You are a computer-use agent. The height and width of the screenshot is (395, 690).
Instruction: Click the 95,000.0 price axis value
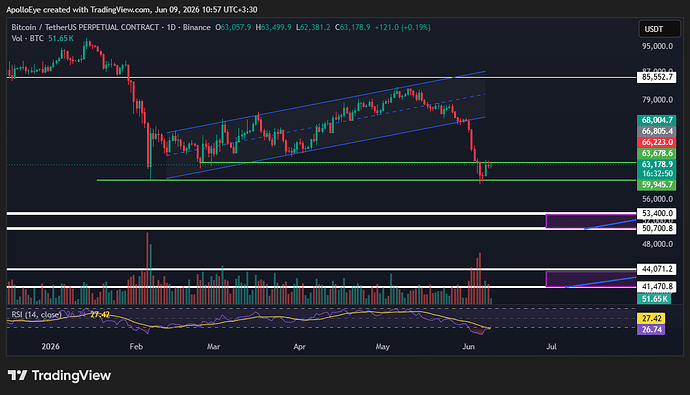click(x=657, y=46)
